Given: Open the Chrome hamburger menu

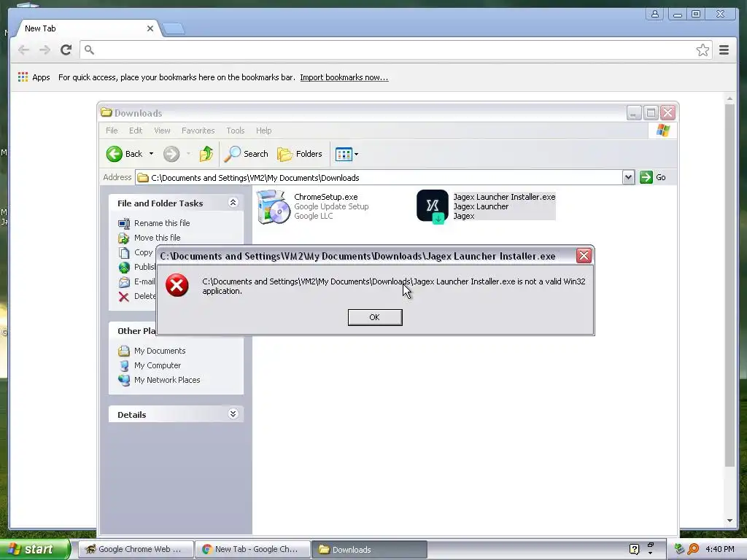Looking at the screenshot, I should pyautogui.click(x=724, y=50).
